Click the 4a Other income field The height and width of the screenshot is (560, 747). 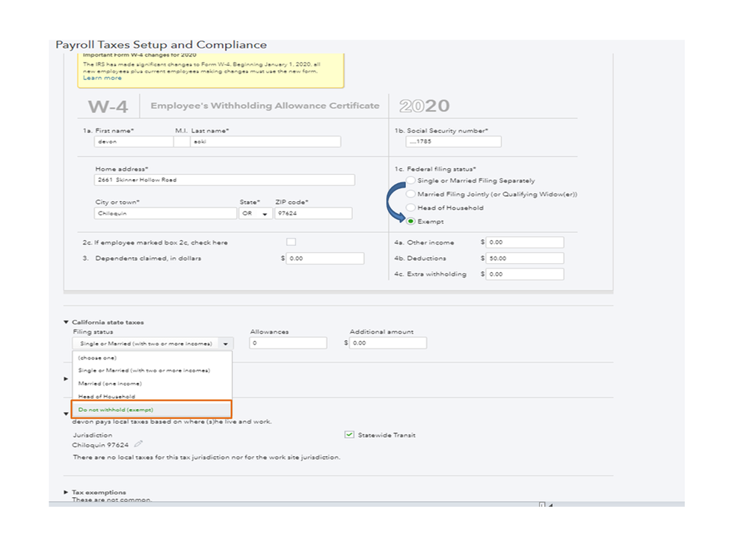(x=525, y=242)
